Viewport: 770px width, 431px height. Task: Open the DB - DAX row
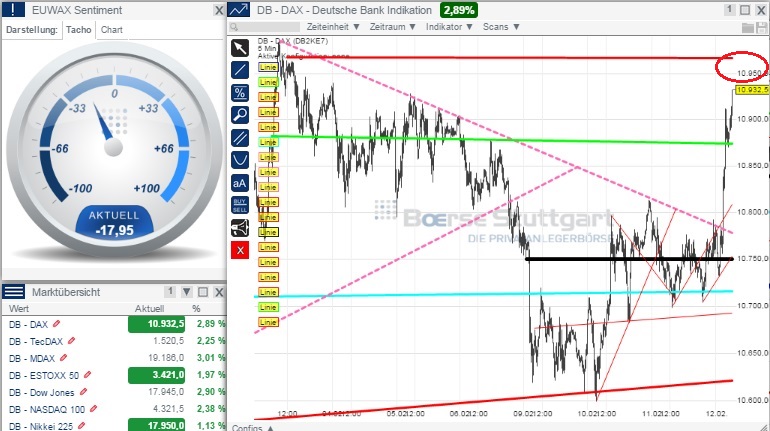pyautogui.click(x=114, y=324)
